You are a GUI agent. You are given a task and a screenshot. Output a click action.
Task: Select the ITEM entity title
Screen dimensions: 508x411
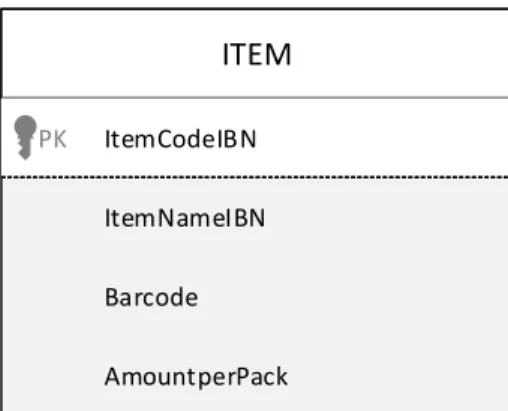(x=257, y=55)
